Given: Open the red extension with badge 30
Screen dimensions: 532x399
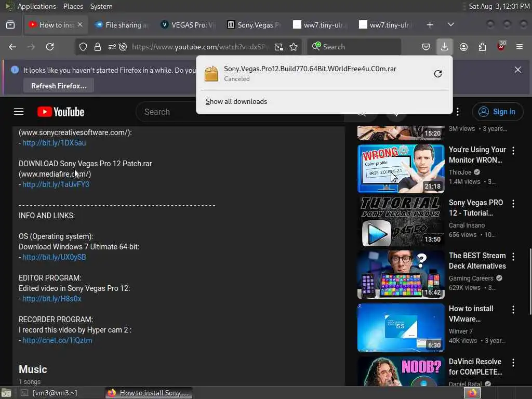Looking at the screenshot, I should [x=501, y=46].
